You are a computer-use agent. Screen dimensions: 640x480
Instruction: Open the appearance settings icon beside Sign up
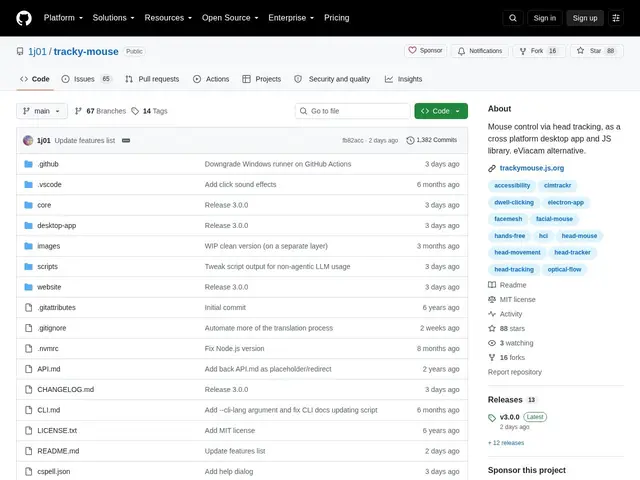pyautogui.click(x=616, y=18)
